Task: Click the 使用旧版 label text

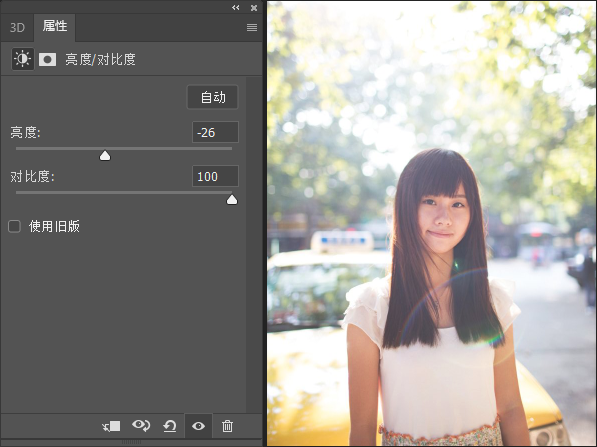Action: click(54, 227)
